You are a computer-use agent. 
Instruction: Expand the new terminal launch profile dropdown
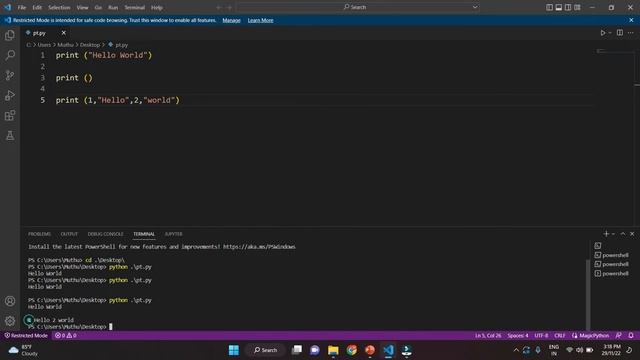[x=613, y=233]
